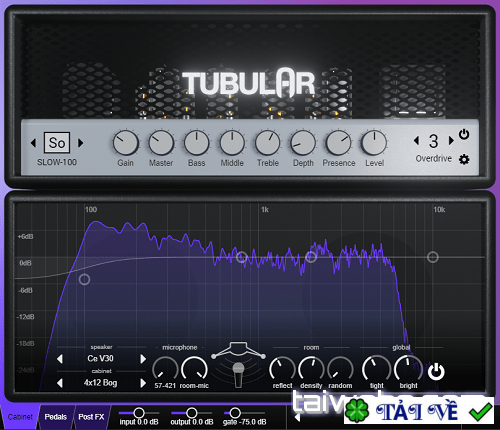Click the Presence knob
Screen dimensions: 500x430
(x=339, y=143)
